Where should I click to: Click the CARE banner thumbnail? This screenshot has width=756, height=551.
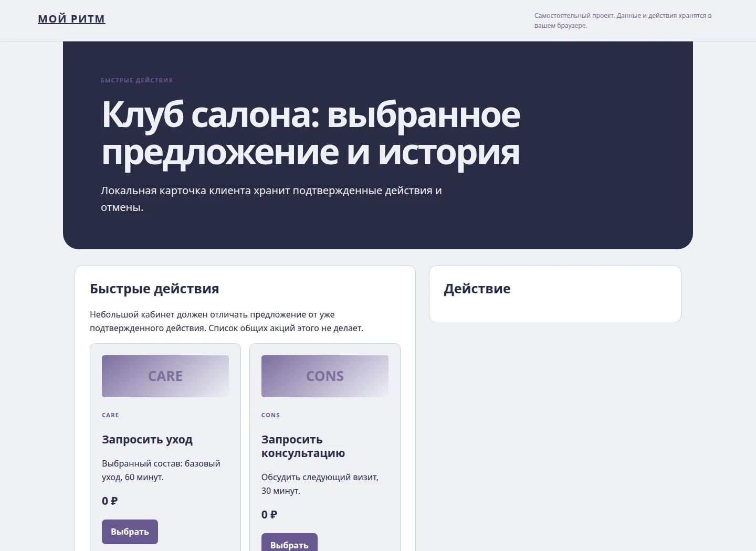point(165,376)
